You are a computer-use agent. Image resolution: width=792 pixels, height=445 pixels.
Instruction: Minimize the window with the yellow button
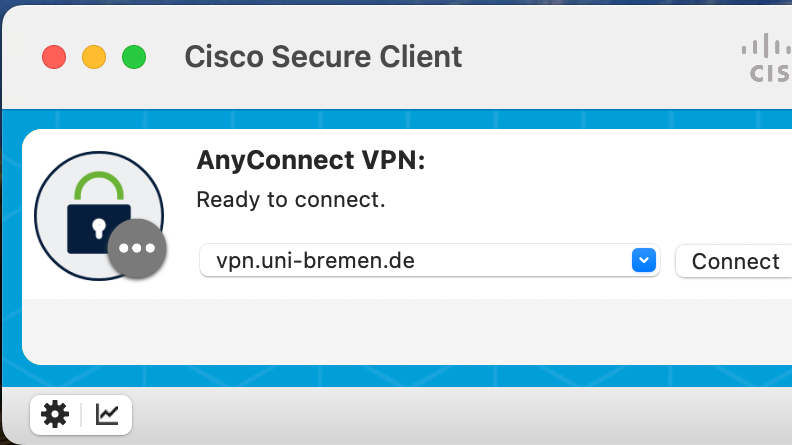pos(94,57)
